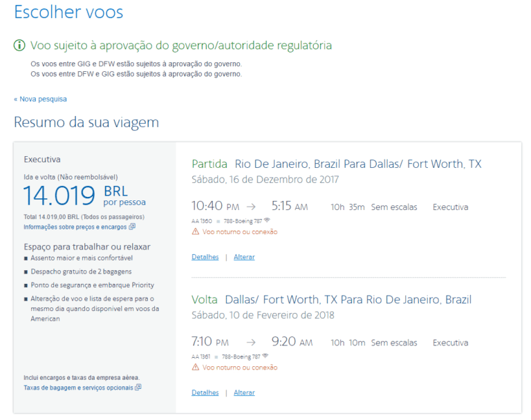Go back via "Nova pesquisa" link
The image size is (531, 420).
pyautogui.click(x=40, y=99)
